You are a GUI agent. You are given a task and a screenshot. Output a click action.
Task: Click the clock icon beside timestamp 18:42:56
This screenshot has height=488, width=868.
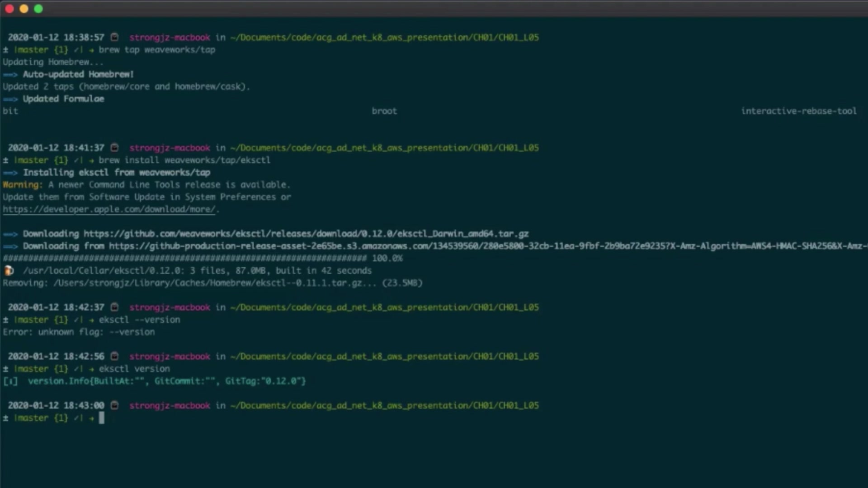pos(115,356)
